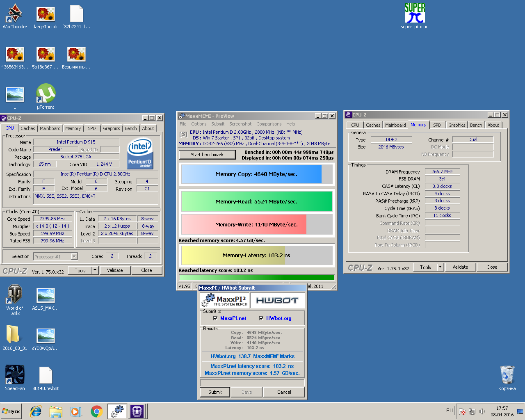Click the RU language indicator in taskbar
Screen dimensions: 525x420
pos(450,411)
